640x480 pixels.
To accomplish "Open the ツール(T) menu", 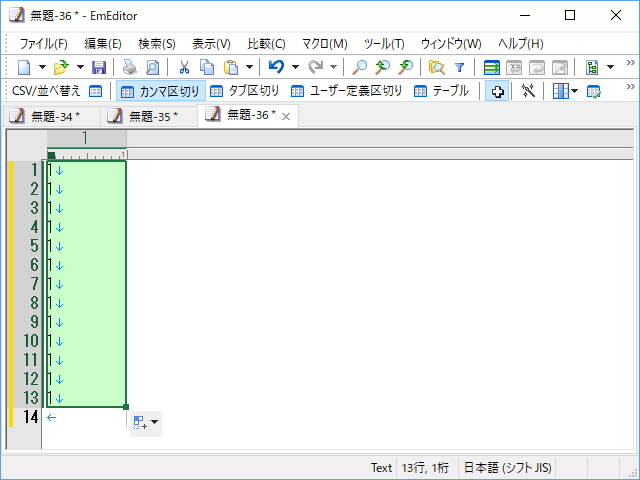I will [x=384, y=43].
